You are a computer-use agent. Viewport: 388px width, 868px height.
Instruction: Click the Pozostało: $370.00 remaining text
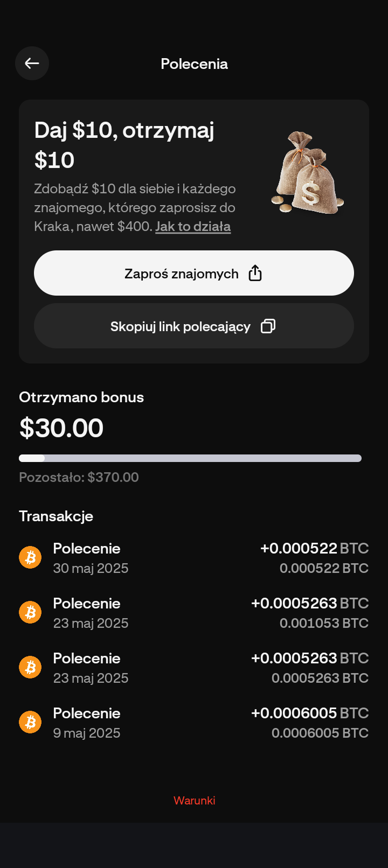79,478
